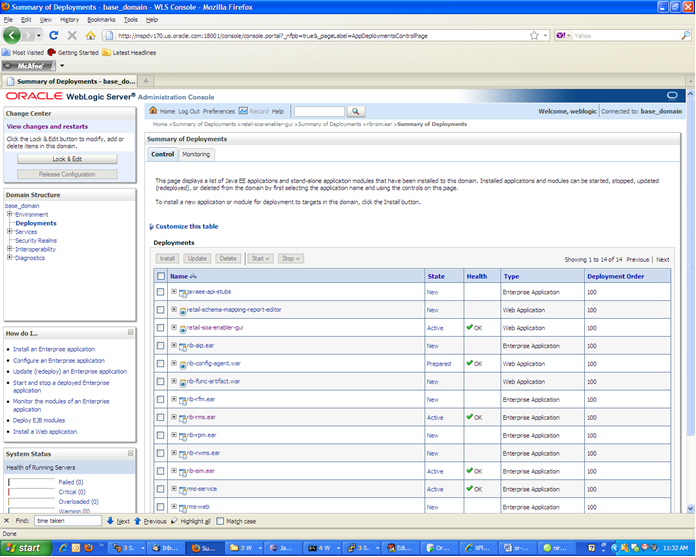The width and height of the screenshot is (696, 557).
Task: Check the rib-rms.ear checkbox
Action: pos(160,417)
